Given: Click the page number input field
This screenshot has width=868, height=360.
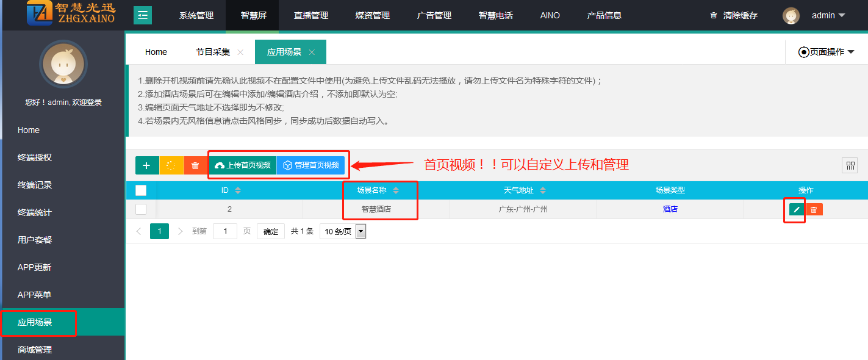Looking at the screenshot, I should click(x=225, y=231).
